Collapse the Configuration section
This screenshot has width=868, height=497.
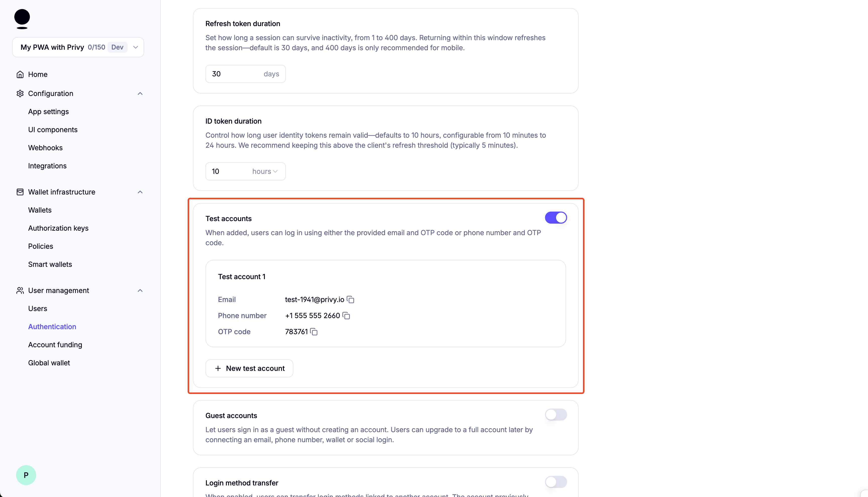140,93
